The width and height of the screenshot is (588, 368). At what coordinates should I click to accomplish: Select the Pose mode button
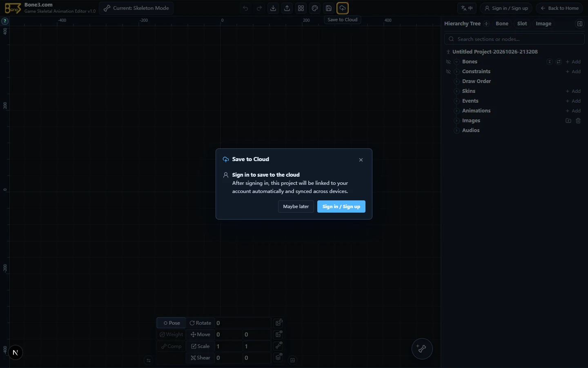coord(171,323)
